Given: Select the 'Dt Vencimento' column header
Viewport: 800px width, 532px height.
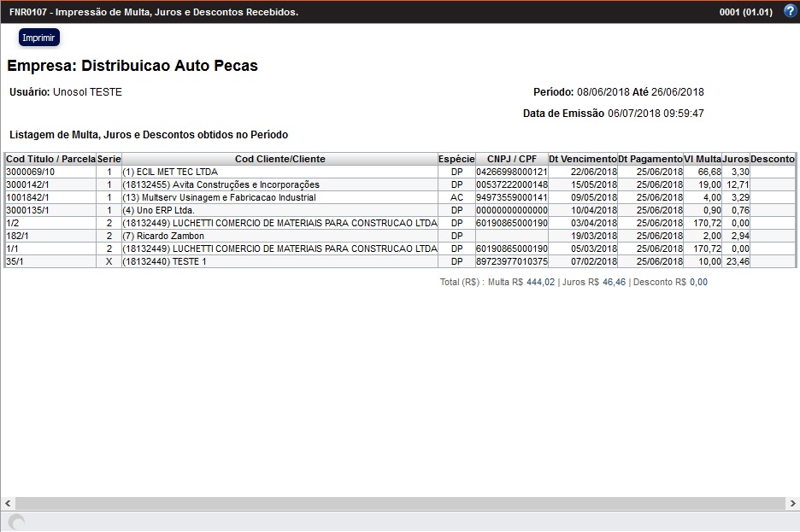Looking at the screenshot, I should coord(582,159).
